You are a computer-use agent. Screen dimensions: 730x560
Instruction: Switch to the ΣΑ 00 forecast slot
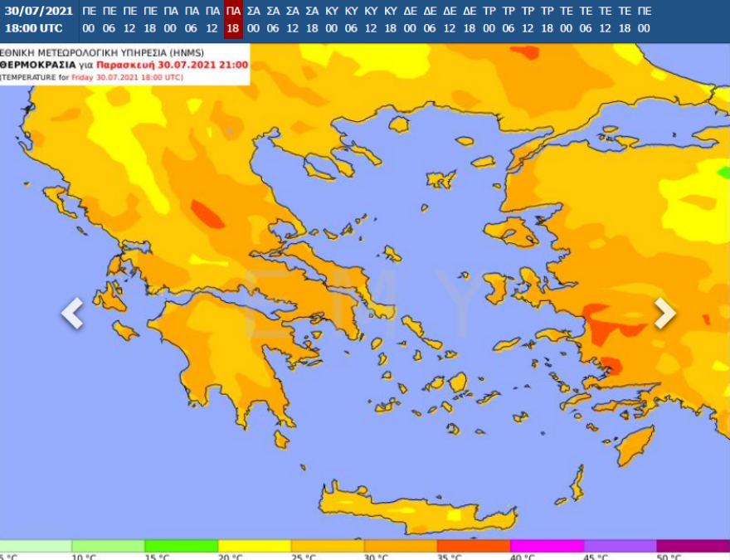pyautogui.click(x=254, y=20)
